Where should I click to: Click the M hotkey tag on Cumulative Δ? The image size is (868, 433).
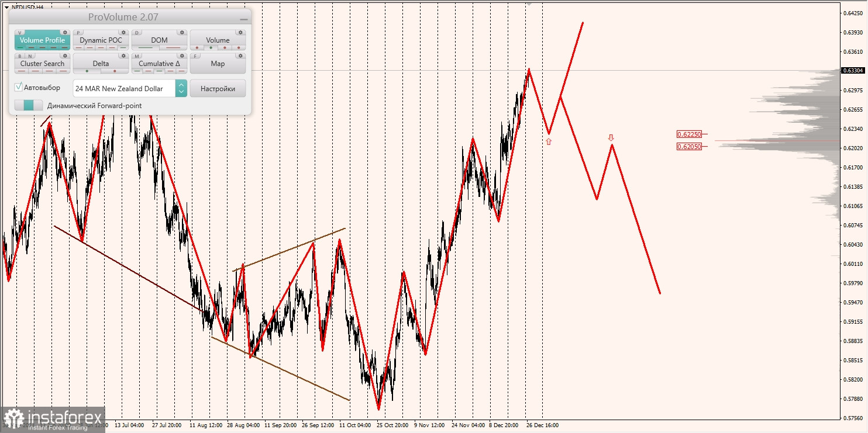coord(137,56)
